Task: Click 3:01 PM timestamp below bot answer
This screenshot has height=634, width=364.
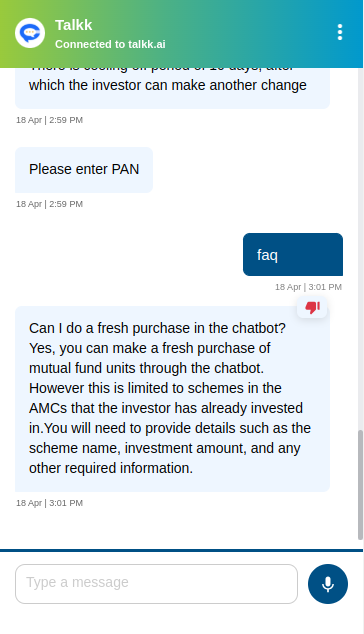Action: tap(49, 503)
